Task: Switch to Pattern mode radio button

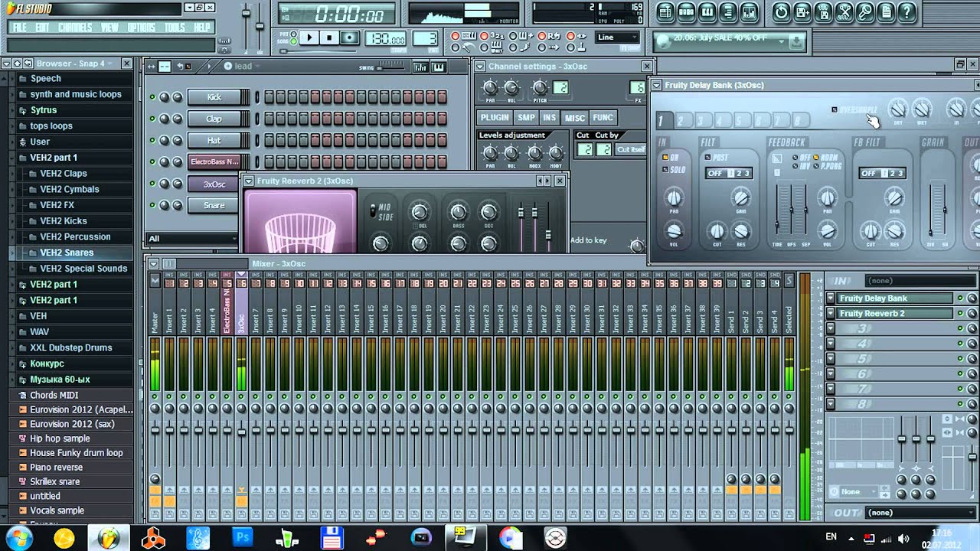Action: pos(295,34)
